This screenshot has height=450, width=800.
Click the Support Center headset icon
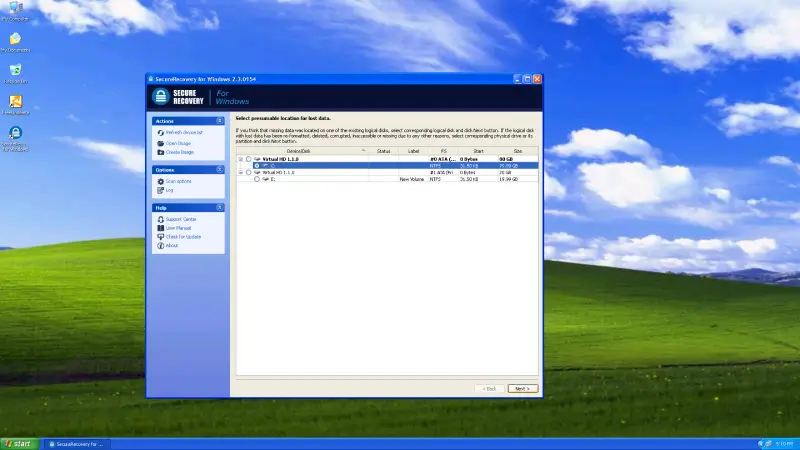(160, 219)
